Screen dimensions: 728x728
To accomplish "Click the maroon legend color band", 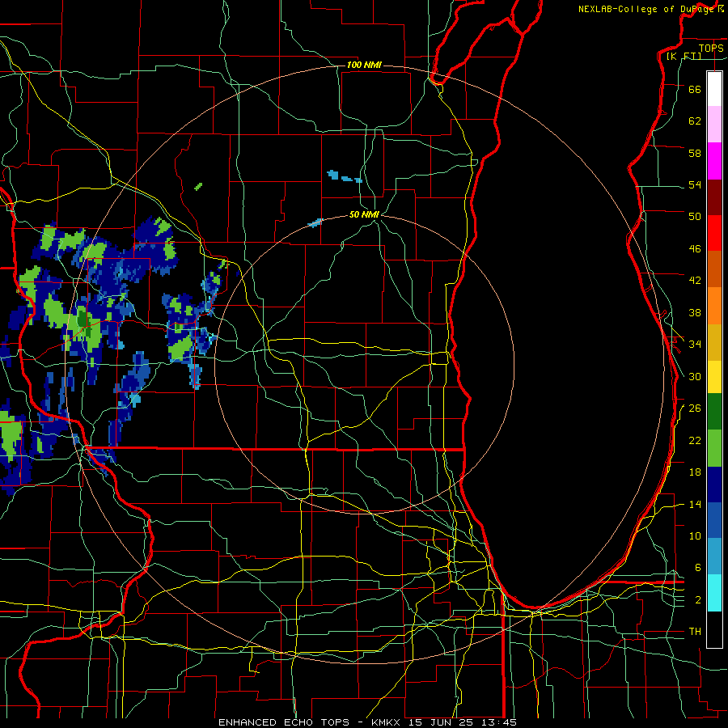I will tap(714, 197).
